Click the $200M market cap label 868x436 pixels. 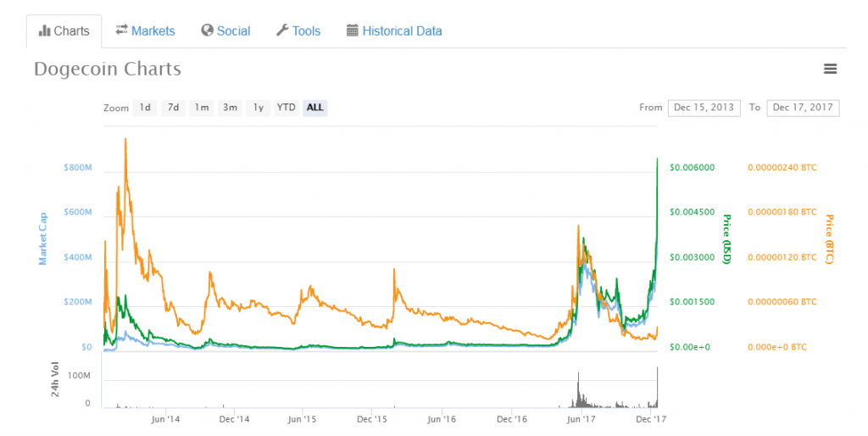coord(78,302)
